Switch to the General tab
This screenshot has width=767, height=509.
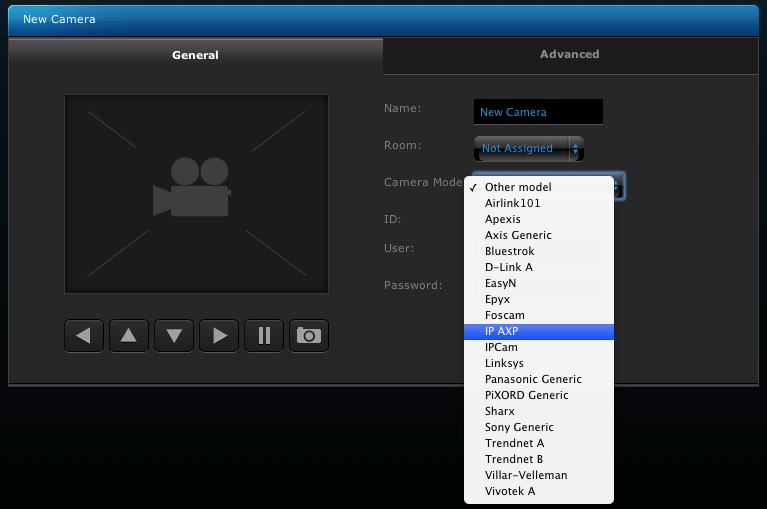(195, 55)
